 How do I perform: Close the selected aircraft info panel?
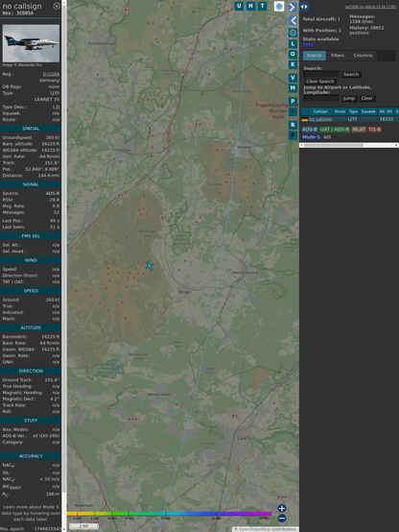point(57,6)
